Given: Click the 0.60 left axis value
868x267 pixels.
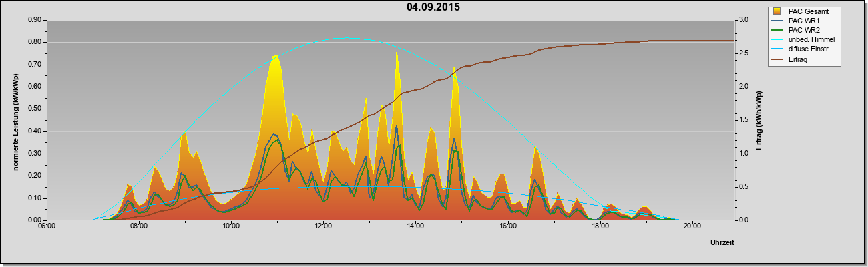Looking at the screenshot, I should coord(35,87).
